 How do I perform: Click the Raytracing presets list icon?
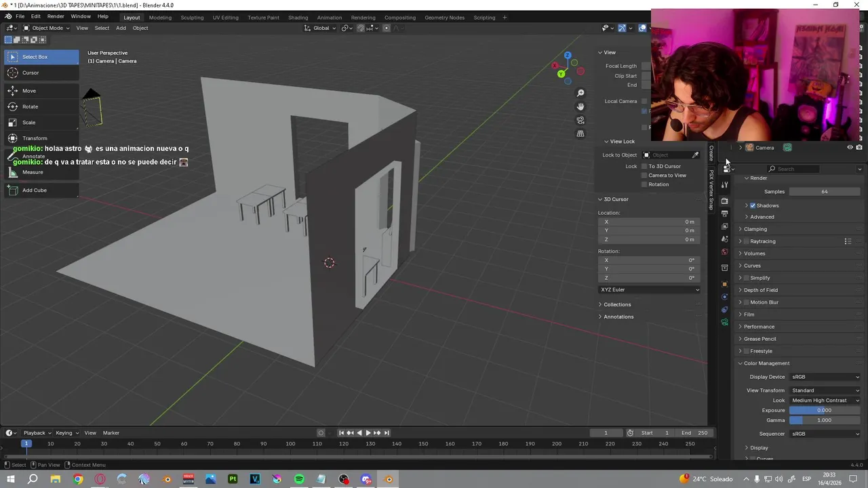pos(848,241)
